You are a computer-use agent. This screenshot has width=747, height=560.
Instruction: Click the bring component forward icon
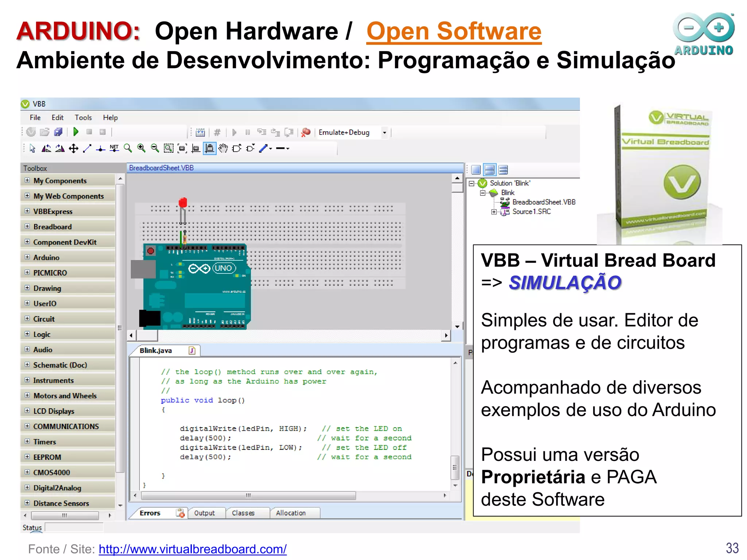[x=237, y=148]
